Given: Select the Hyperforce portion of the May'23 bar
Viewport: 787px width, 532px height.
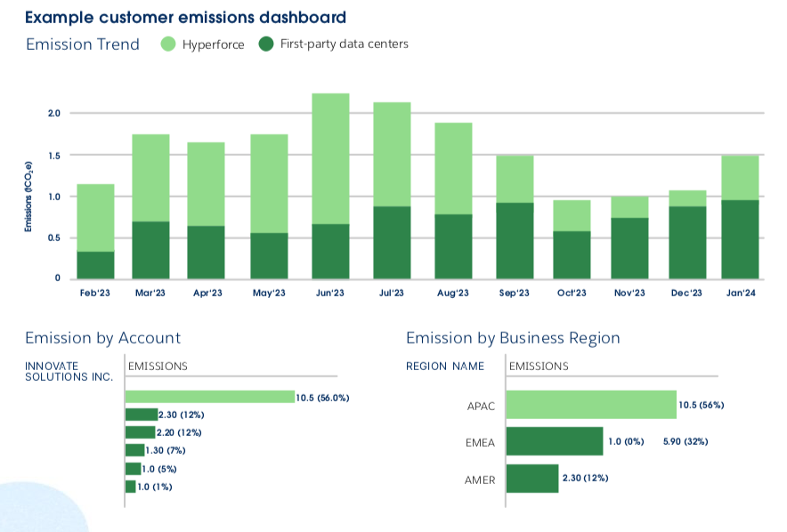Looking at the screenshot, I should pyautogui.click(x=269, y=183).
